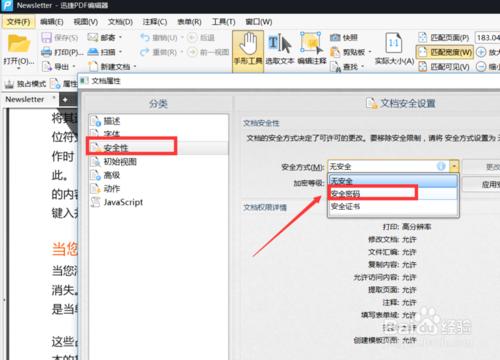500x360 pixels.
Task: Expand the 导出 dropdown arrow
Action: [x=74, y=66]
